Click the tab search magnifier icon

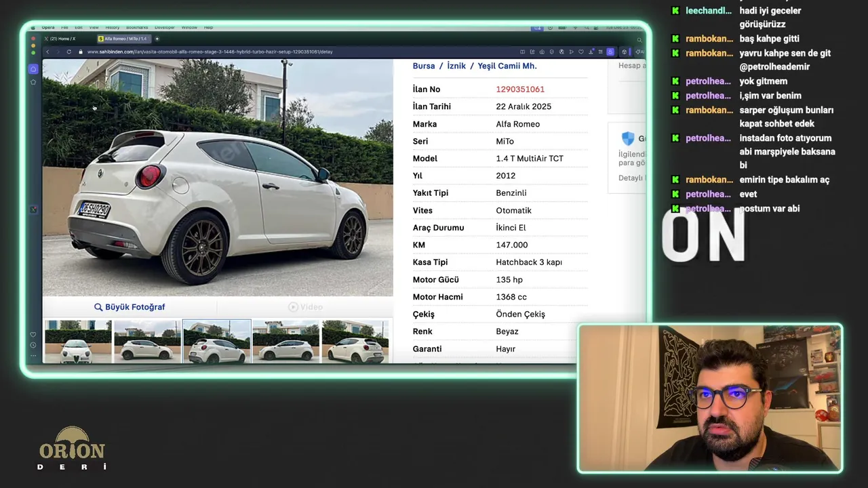tap(639, 40)
